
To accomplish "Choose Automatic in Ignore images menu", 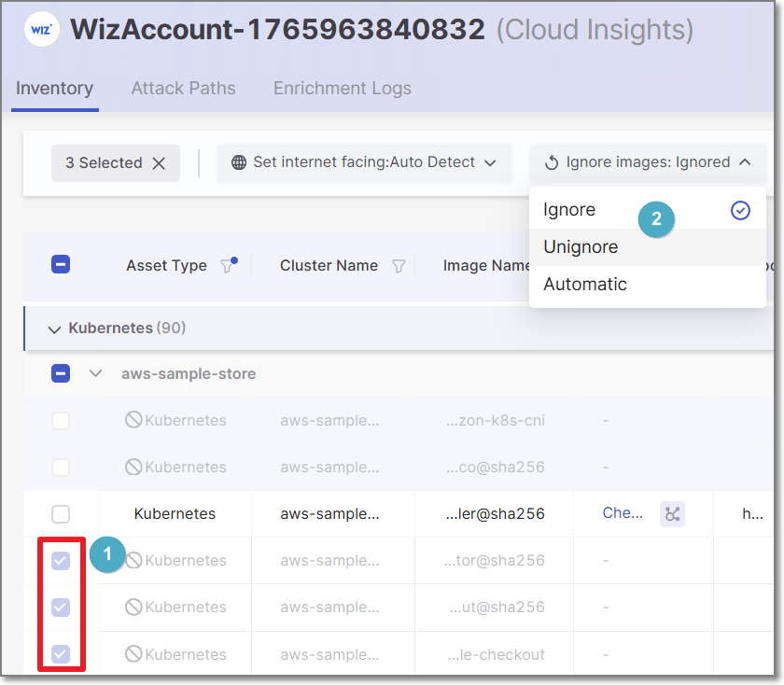I will point(585,285).
